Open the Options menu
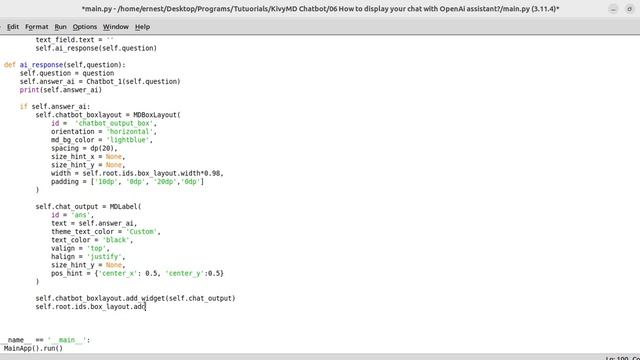Viewport: 640px width, 360px height. (x=84, y=27)
